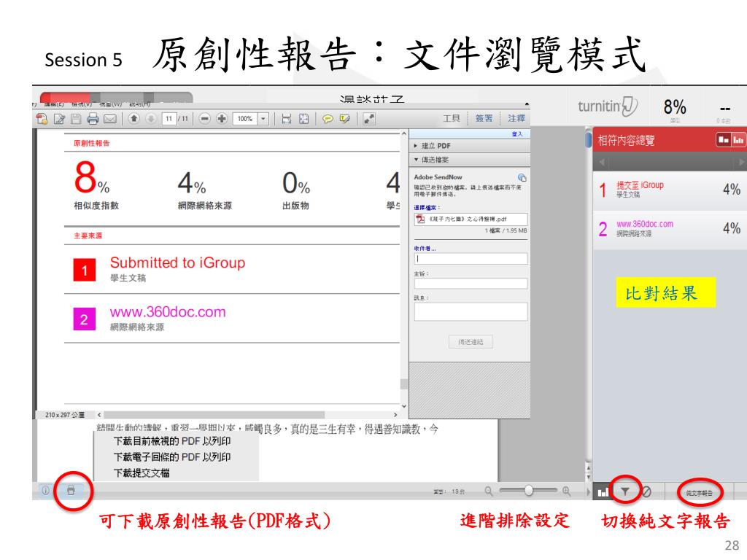
Task: Choose 下載提交文檔 menu option
Action: (142, 472)
